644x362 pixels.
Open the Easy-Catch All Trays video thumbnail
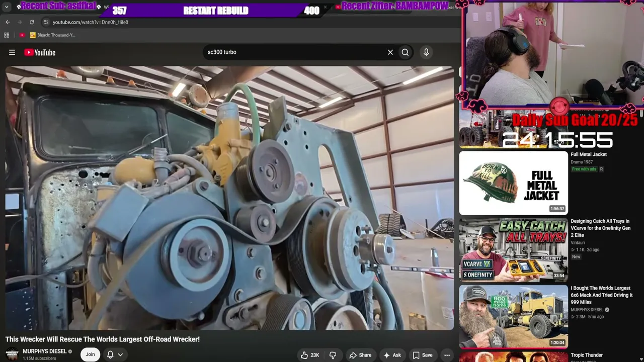[513, 250]
